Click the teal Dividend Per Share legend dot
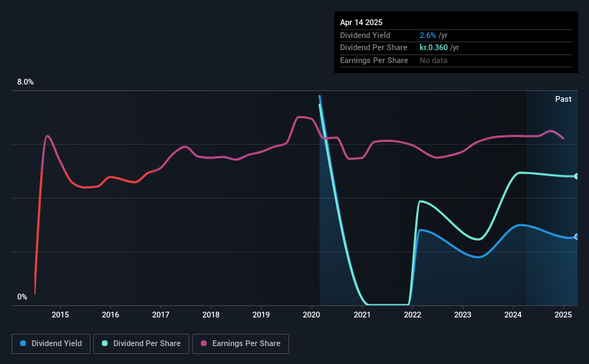The height and width of the screenshot is (364, 589). tap(105, 343)
